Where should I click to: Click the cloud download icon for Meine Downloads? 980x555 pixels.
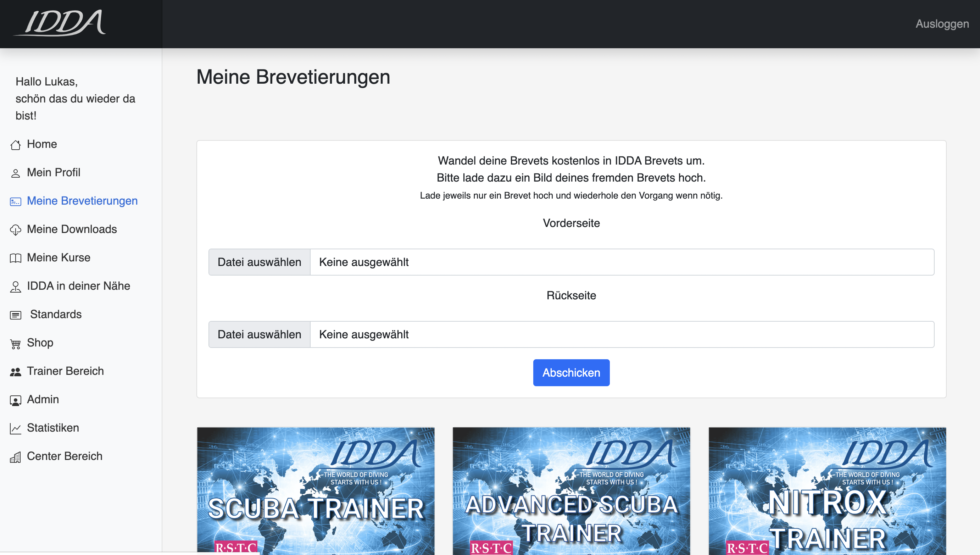point(15,230)
